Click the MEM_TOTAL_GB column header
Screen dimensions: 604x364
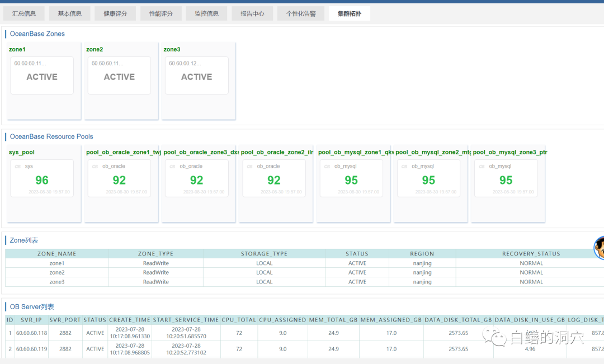click(x=333, y=320)
